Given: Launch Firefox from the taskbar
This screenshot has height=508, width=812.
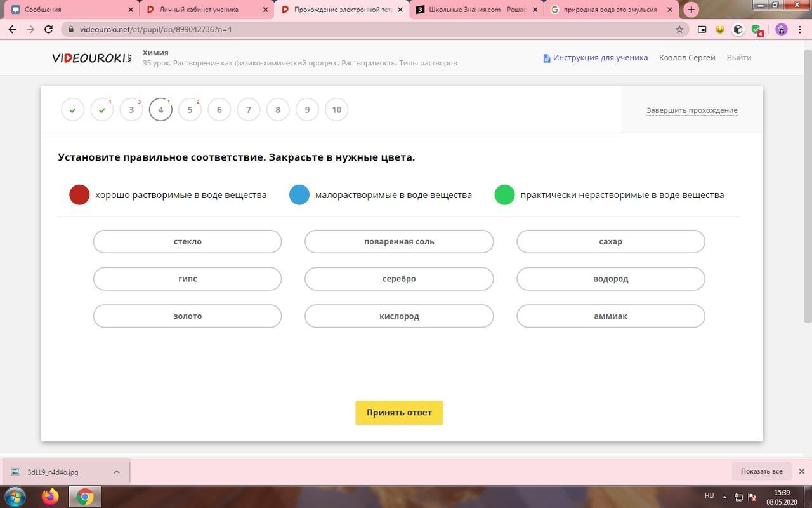Looking at the screenshot, I should click(x=50, y=497).
